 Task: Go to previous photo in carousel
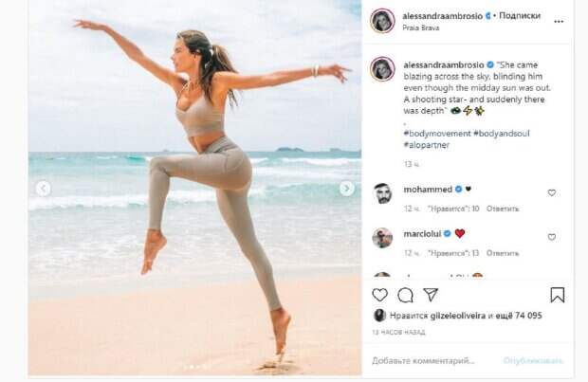[43, 189]
